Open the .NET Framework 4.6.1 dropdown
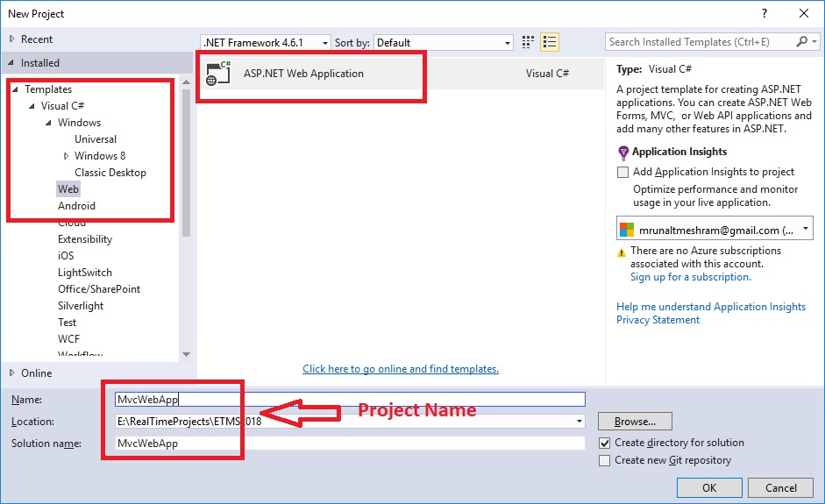Screen dimensions: 825x504 coord(266,43)
